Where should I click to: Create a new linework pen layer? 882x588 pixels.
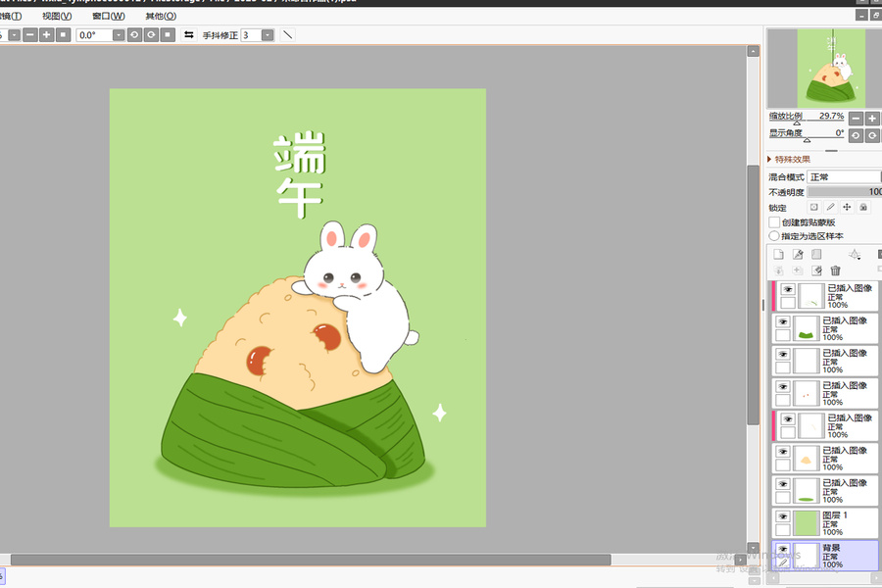click(798, 255)
